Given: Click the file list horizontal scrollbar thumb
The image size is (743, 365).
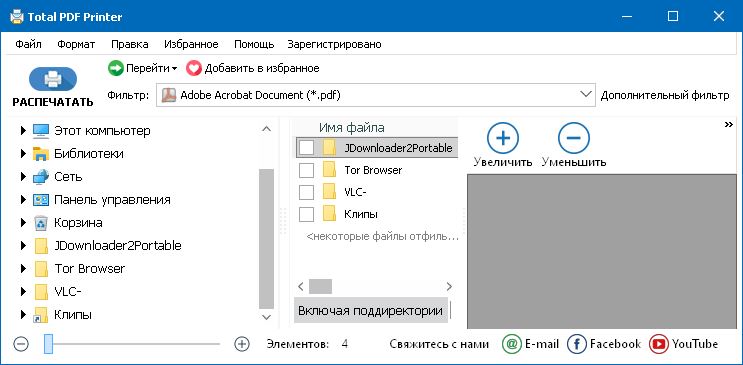Looking at the screenshot, I should click(320, 286).
